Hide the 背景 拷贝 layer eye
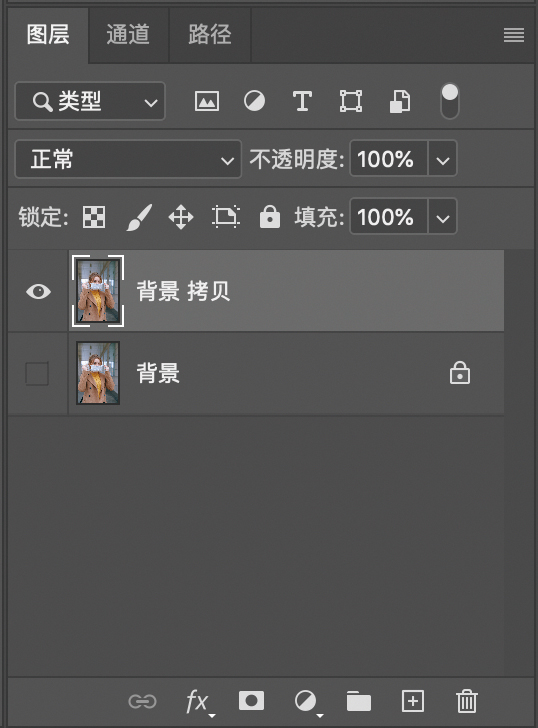This screenshot has width=538, height=728. tap(39, 292)
